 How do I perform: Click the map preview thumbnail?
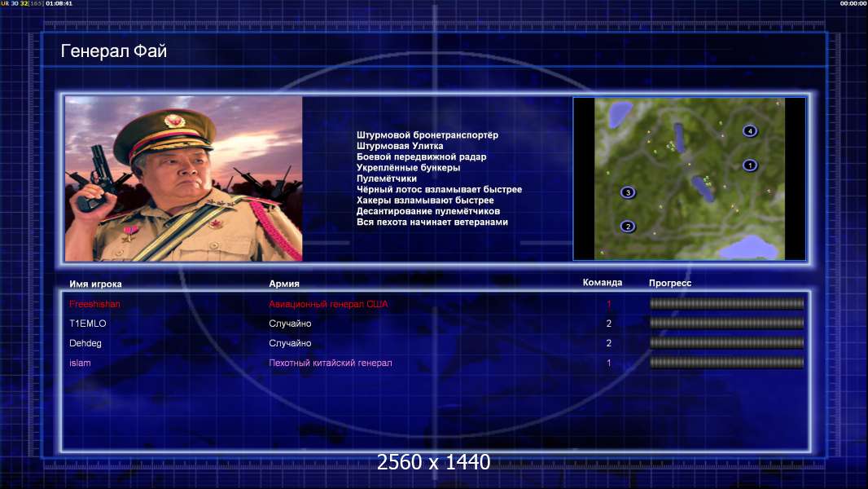[x=689, y=178]
